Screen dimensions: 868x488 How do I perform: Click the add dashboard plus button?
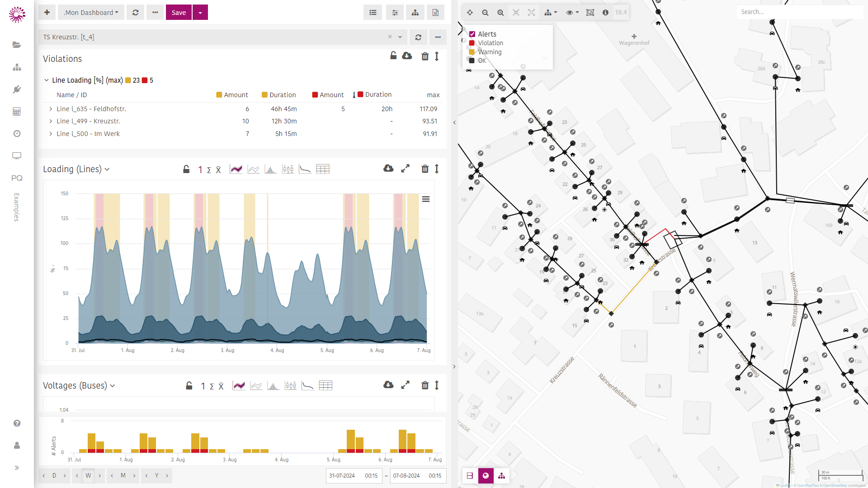(47, 13)
